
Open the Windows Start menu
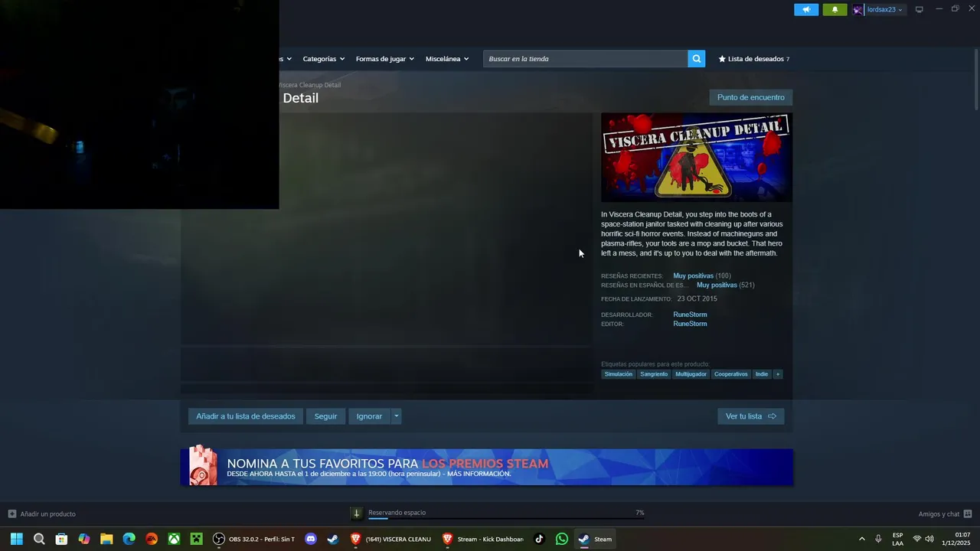click(16, 539)
